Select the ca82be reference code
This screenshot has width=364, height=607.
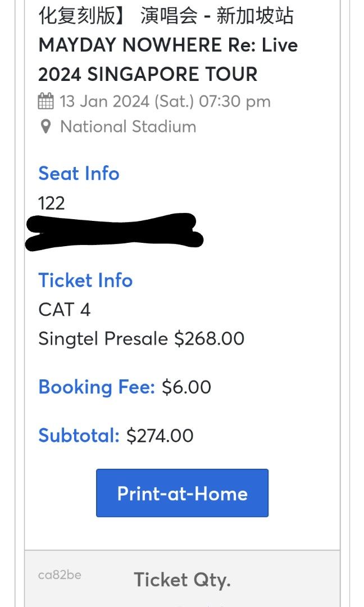click(61, 574)
